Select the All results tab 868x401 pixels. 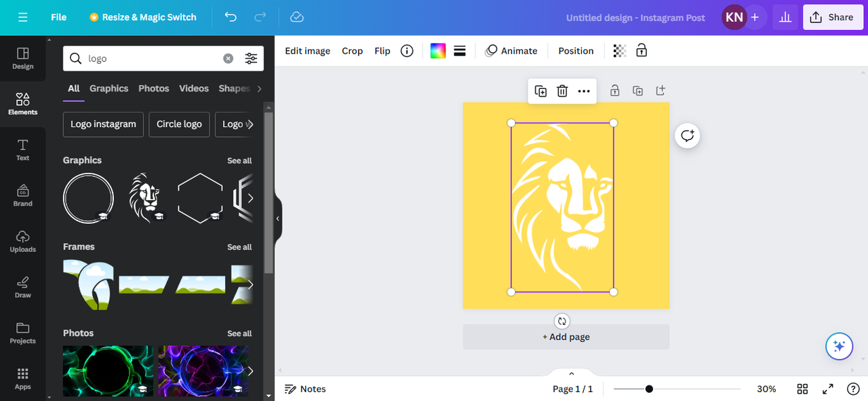(x=74, y=88)
